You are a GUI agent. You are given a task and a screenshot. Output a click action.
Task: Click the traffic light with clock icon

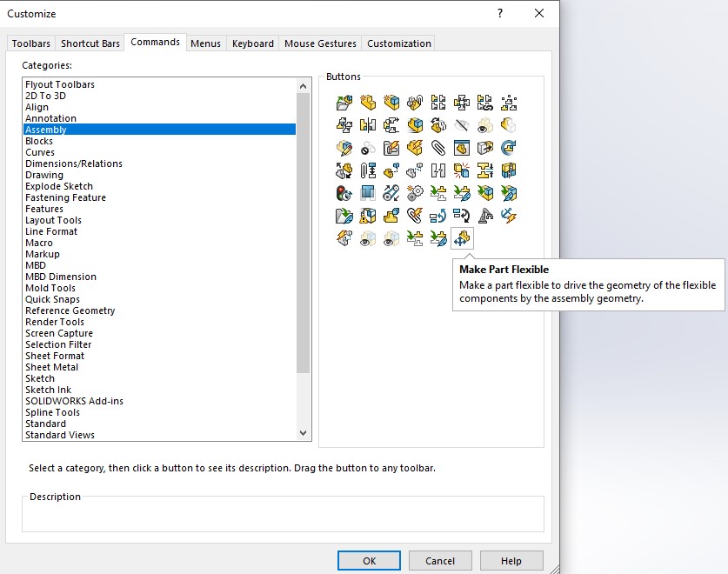[344, 193]
